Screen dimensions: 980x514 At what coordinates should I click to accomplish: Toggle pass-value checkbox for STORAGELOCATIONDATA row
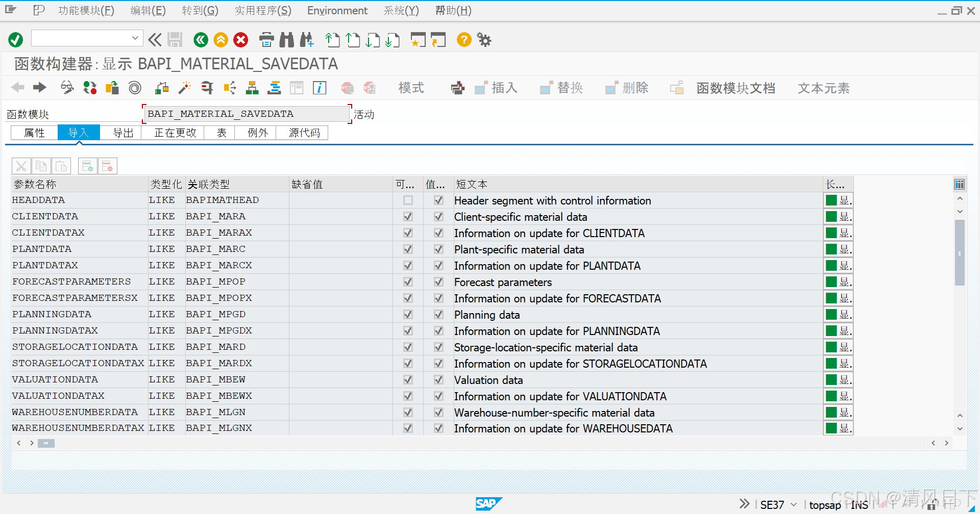click(x=438, y=347)
